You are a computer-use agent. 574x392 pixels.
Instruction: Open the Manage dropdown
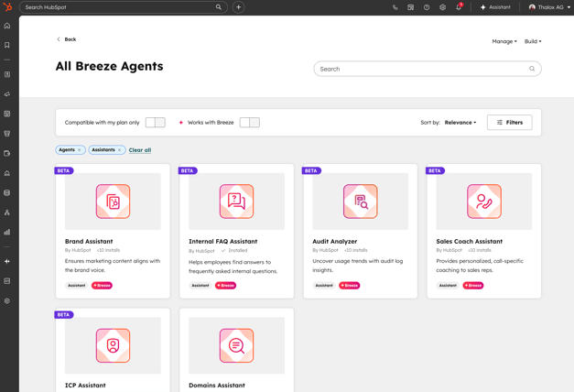pyautogui.click(x=504, y=41)
